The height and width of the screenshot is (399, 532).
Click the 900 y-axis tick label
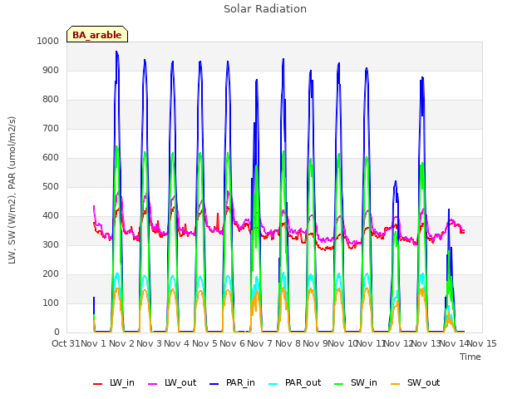[51, 70]
